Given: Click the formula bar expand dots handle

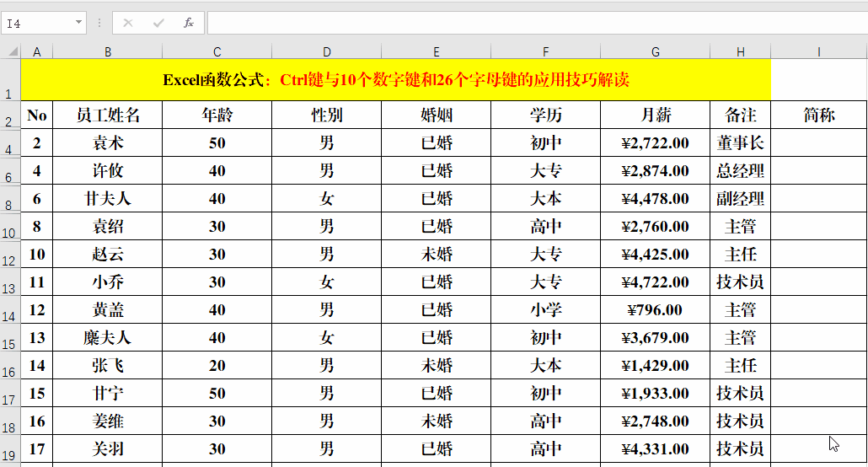Looking at the screenshot, I should coord(99,23).
